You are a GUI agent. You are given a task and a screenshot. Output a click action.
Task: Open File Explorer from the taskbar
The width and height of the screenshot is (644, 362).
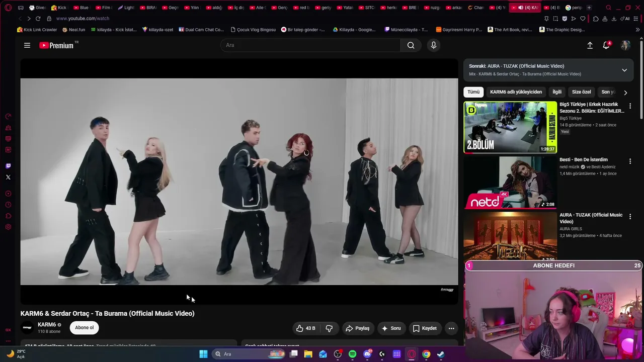(x=308, y=354)
